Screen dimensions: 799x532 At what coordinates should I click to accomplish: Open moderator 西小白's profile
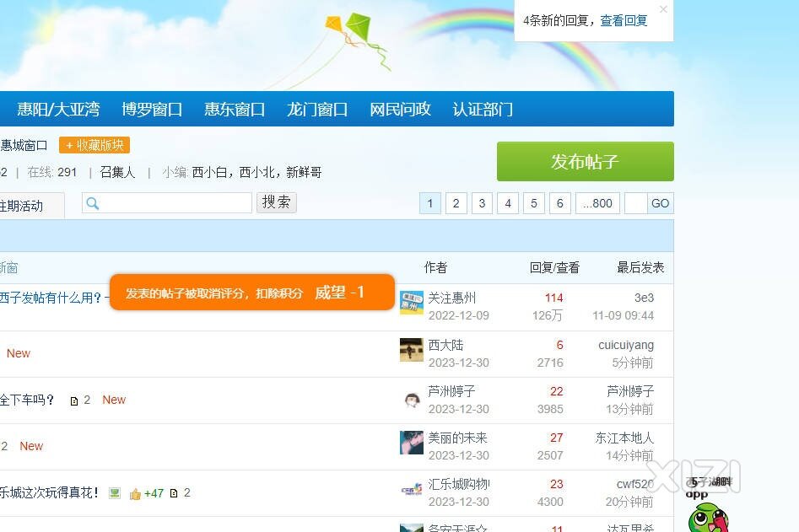pyautogui.click(x=209, y=173)
